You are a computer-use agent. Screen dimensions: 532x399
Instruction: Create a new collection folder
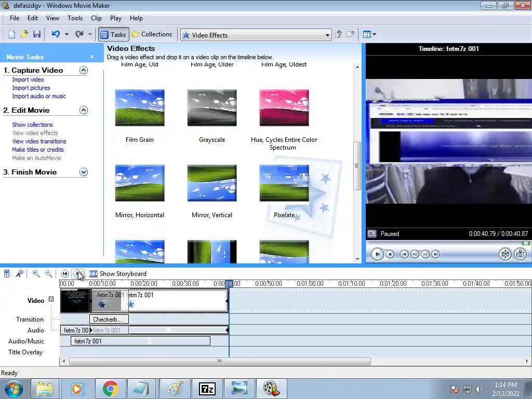(x=350, y=34)
